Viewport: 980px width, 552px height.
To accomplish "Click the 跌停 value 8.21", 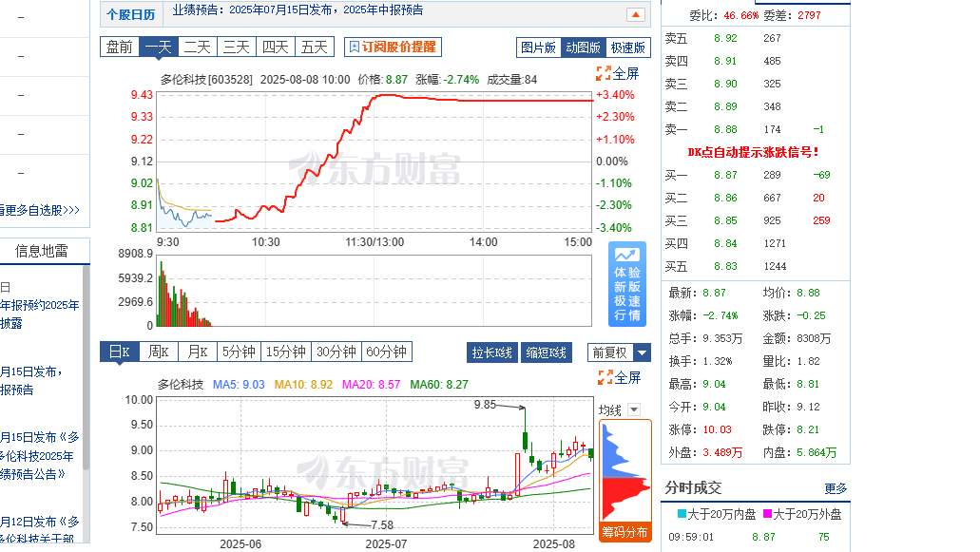I will tap(808, 429).
